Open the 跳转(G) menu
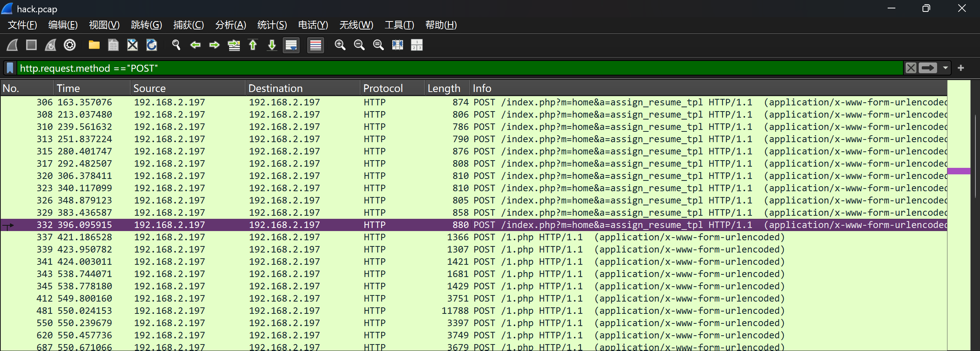Image resolution: width=980 pixels, height=351 pixels. (x=146, y=25)
